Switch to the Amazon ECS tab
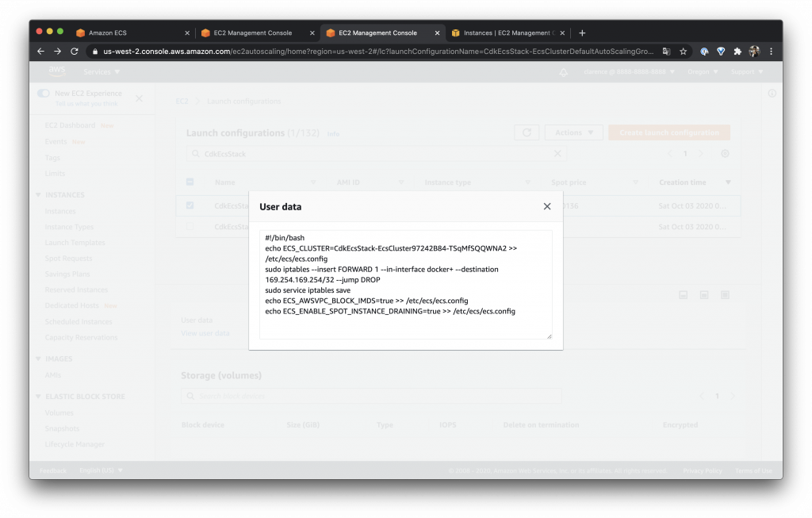The image size is (812, 518). tap(132, 33)
